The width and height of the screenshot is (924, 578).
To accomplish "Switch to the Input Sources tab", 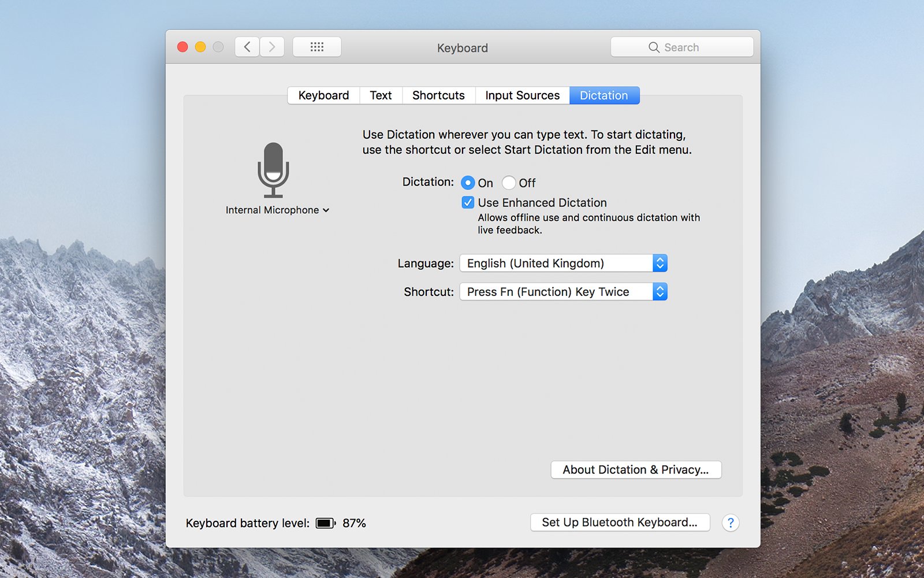I will tap(521, 95).
